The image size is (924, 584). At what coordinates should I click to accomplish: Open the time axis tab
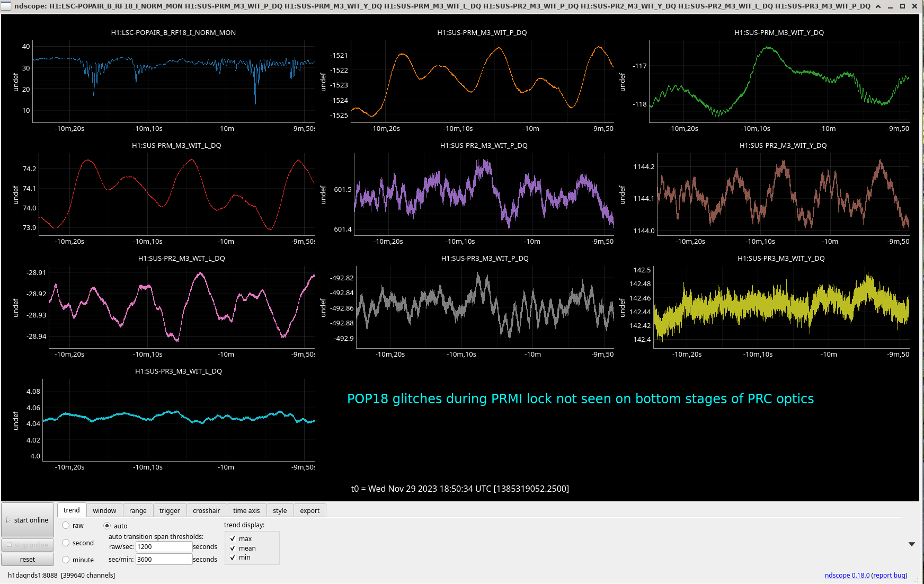click(246, 510)
